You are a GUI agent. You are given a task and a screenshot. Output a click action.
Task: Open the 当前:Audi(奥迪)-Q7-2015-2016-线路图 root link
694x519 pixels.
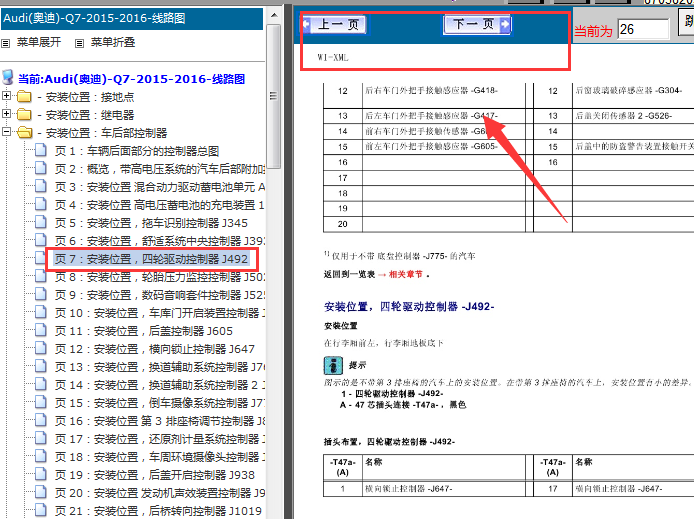coord(131,79)
